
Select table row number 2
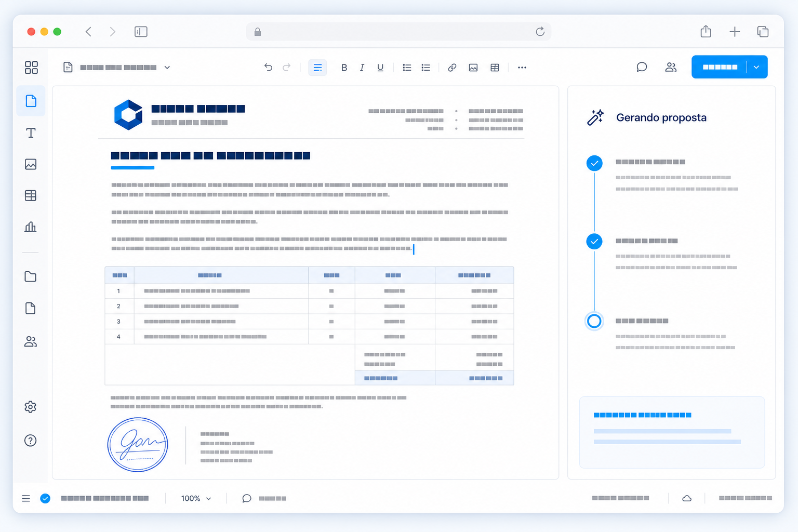[x=309, y=306]
